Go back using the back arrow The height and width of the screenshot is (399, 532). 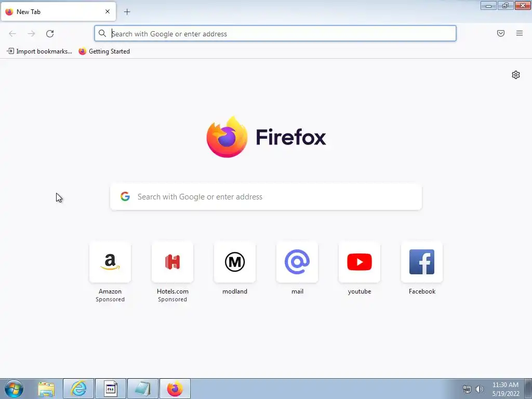[x=12, y=34]
